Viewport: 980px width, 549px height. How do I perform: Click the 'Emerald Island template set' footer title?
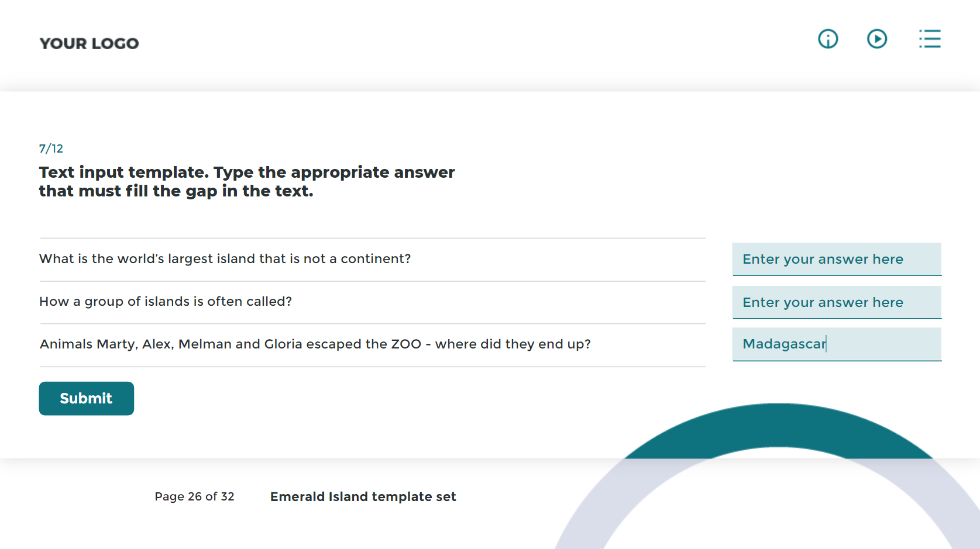(363, 496)
